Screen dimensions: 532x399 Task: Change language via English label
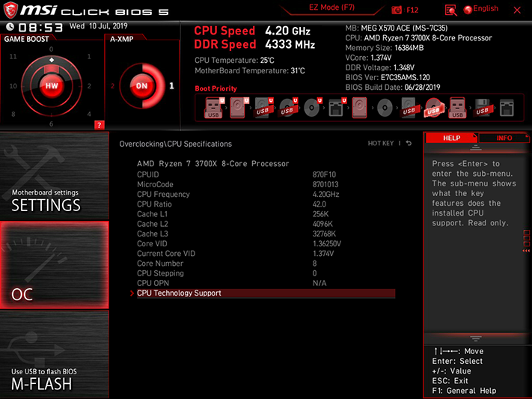[x=486, y=8]
